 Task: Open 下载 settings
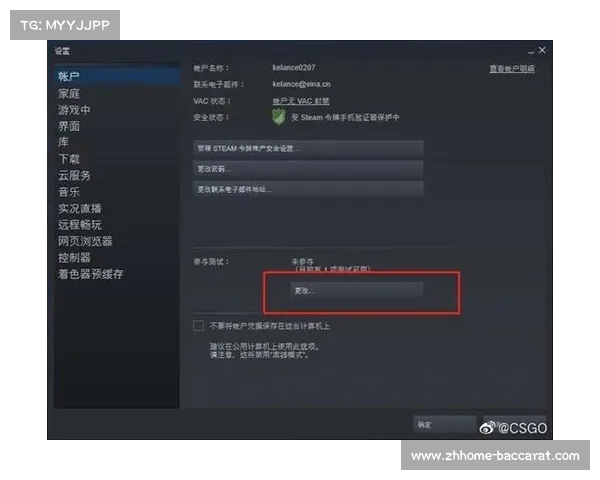tap(69, 159)
